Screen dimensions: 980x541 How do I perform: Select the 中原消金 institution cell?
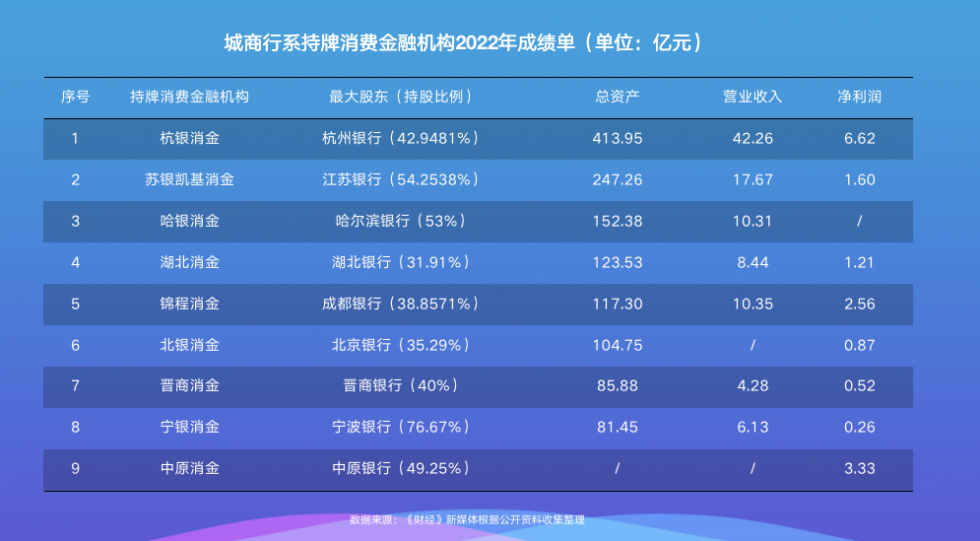[x=189, y=468]
